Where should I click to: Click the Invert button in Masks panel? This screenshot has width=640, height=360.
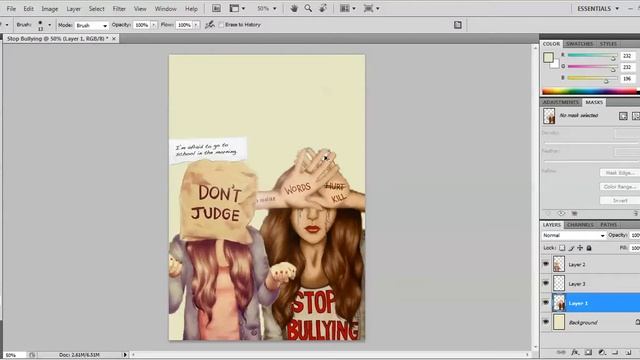tap(619, 200)
